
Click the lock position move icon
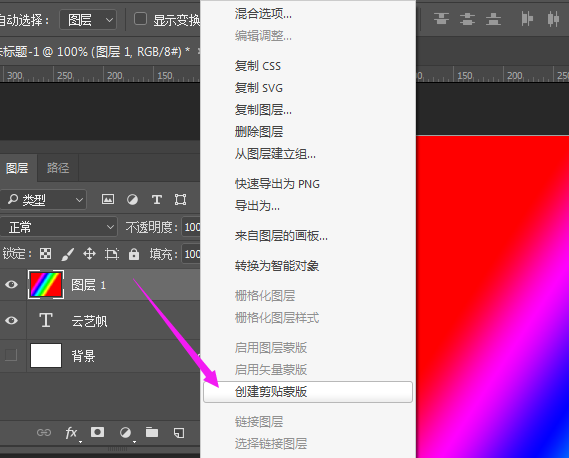click(x=89, y=254)
